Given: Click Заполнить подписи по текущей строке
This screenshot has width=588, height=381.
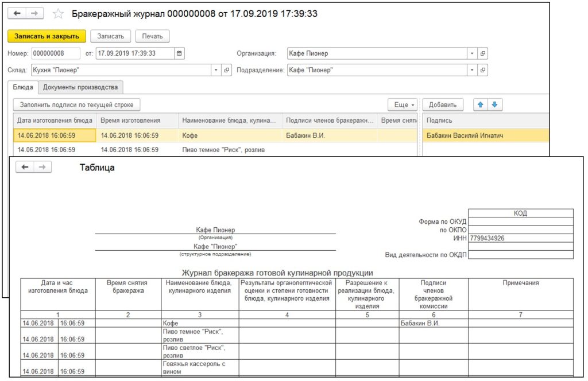Looking at the screenshot, I should (x=76, y=104).
